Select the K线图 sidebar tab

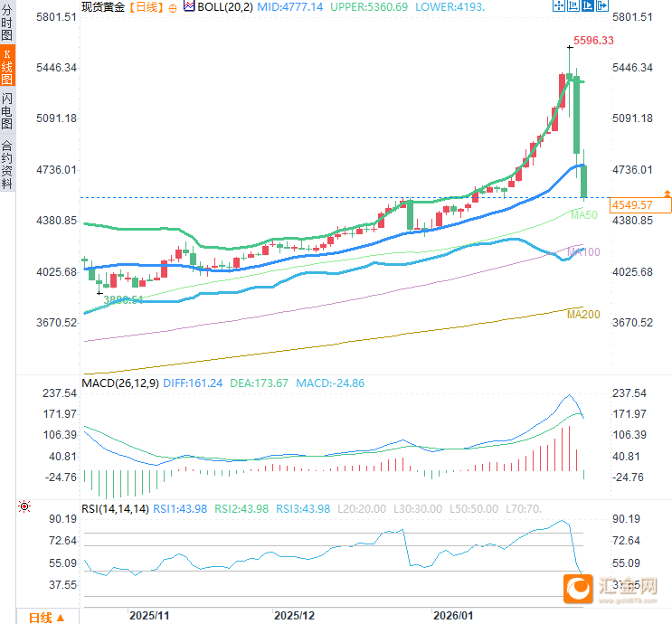click(7, 67)
